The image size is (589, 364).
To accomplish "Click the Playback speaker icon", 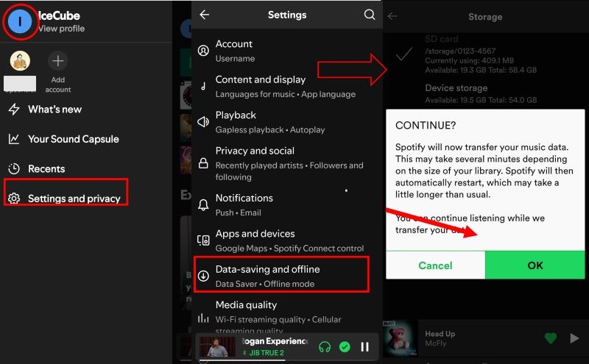I will click(203, 121).
